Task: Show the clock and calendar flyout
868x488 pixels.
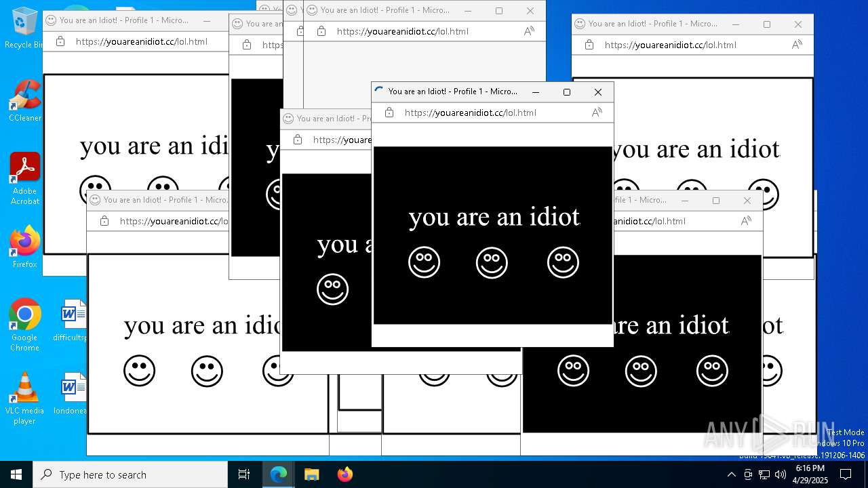Action: (810, 474)
